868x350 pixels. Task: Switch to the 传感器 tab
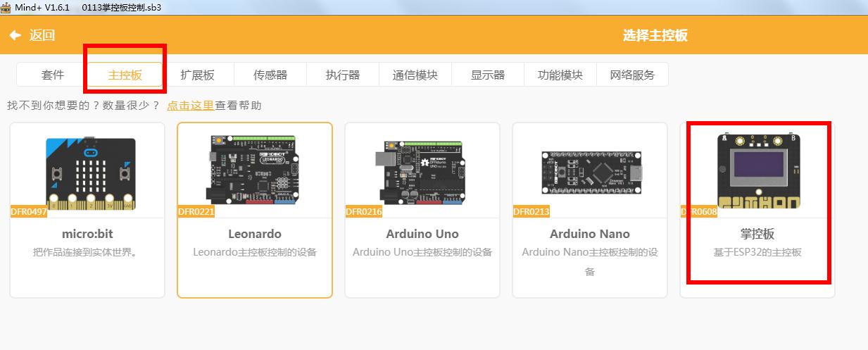270,75
